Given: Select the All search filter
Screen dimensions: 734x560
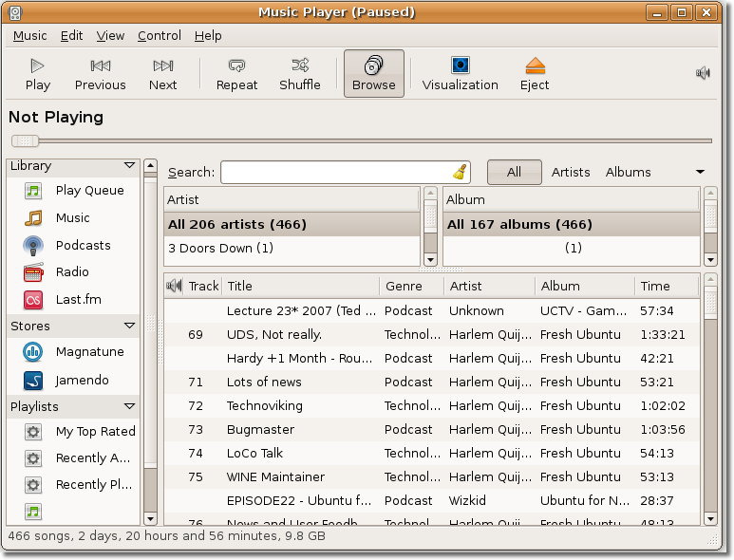Looking at the screenshot, I should [515, 172].
